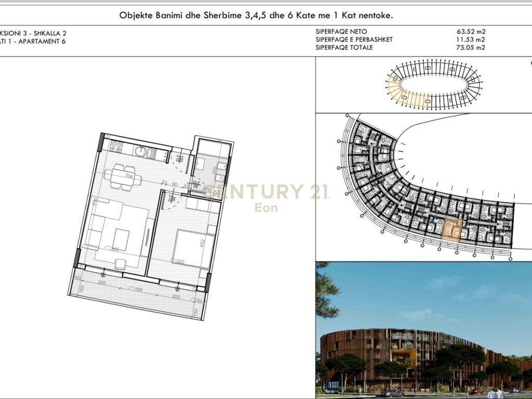Viewport: 532px width, 399px height.
Task: Click the '196' balcony dimension label
Action: click(x=138, y=290)
